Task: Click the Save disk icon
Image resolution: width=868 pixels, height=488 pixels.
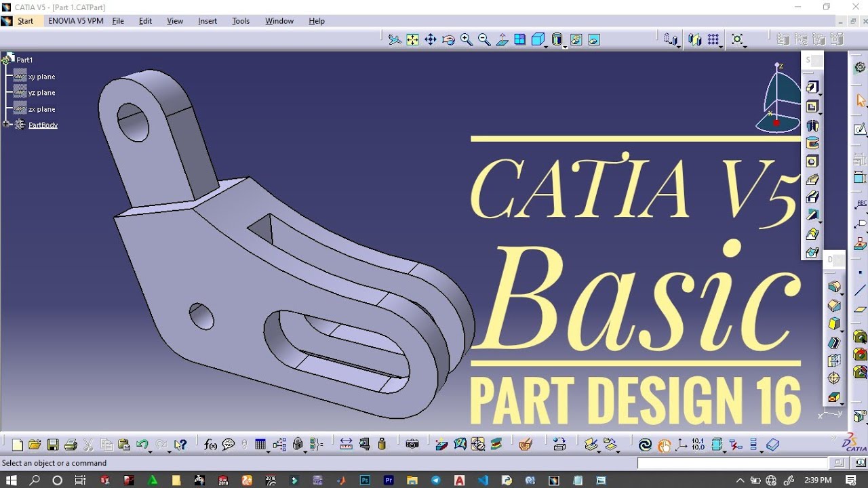Action: pyautogui.click(x=53, y=445)
